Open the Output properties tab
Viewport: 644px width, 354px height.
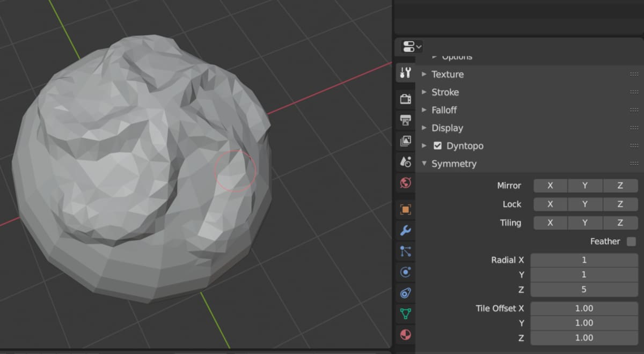pos(405,120)
